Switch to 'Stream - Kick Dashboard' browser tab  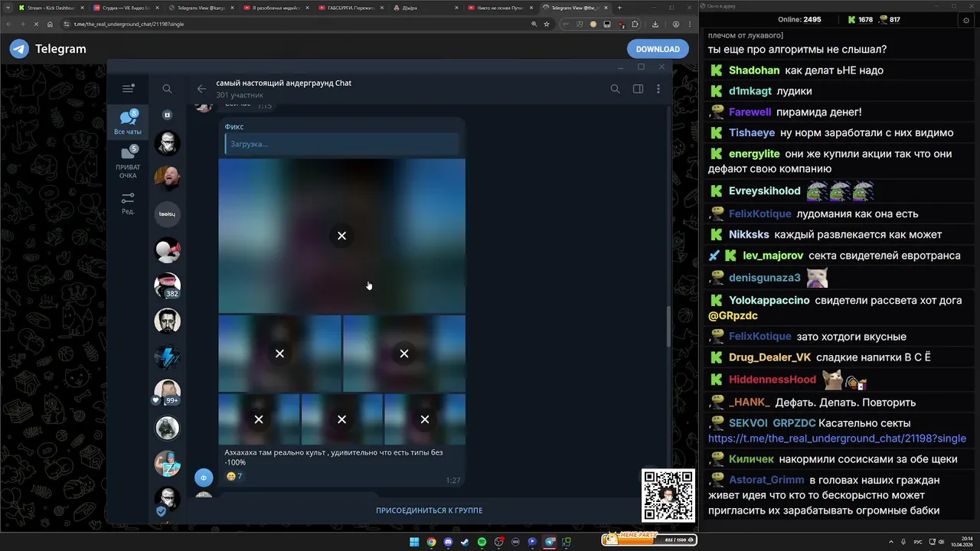click(x=50, y=8)
